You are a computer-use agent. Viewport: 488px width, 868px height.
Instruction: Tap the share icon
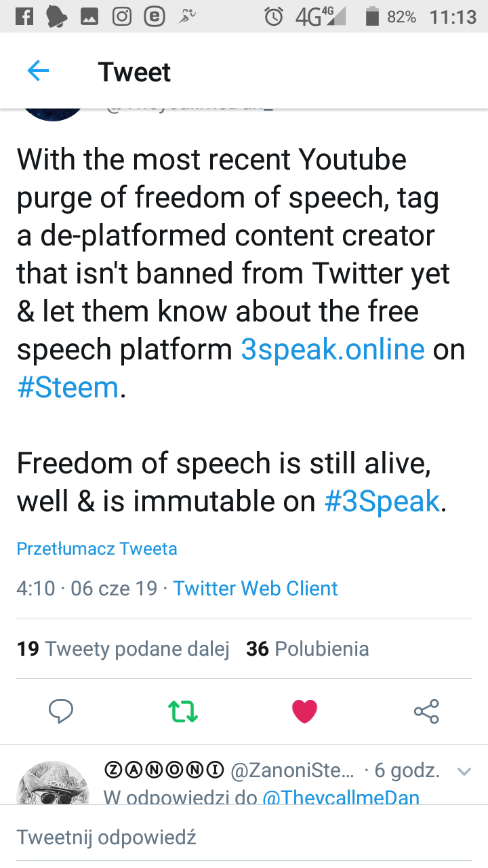[426, 711]
